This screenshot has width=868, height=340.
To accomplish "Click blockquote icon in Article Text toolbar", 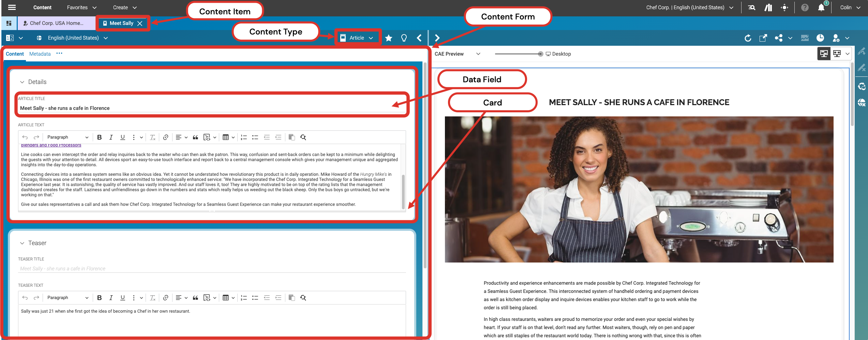I will tap(195, 137).
